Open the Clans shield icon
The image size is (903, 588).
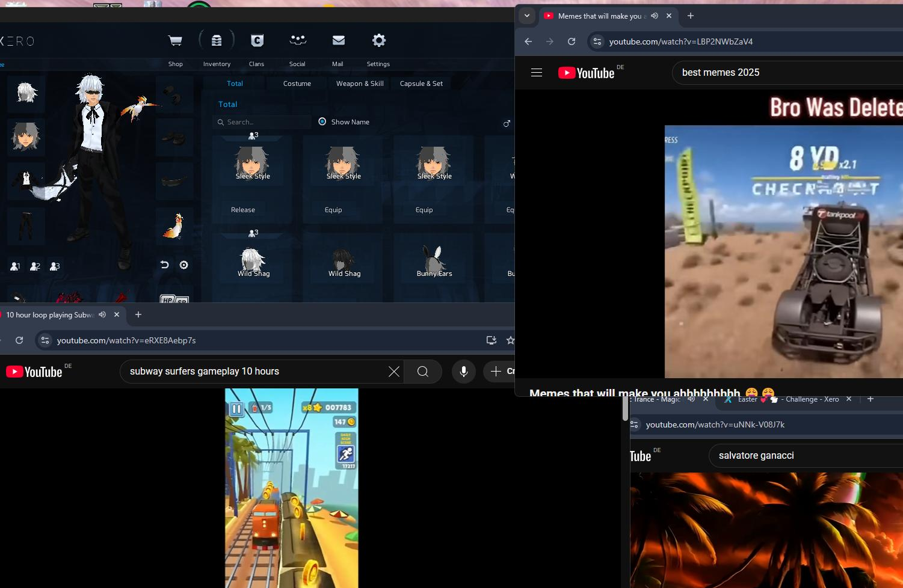pos(257,41)
